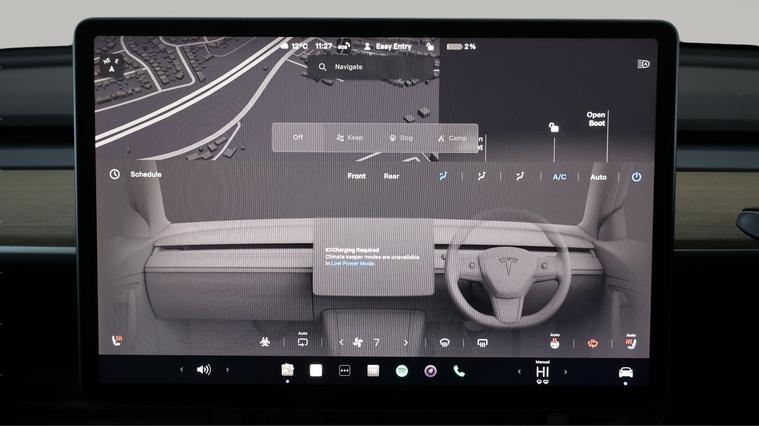This screenshot has height=426, width=759.
Task: Open the car controls menu
Action: (x=625, y=372)
